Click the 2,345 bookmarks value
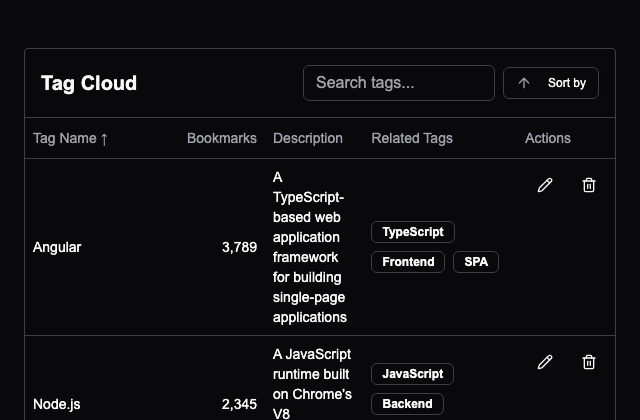The image size is (640, 420). point(239,404)
